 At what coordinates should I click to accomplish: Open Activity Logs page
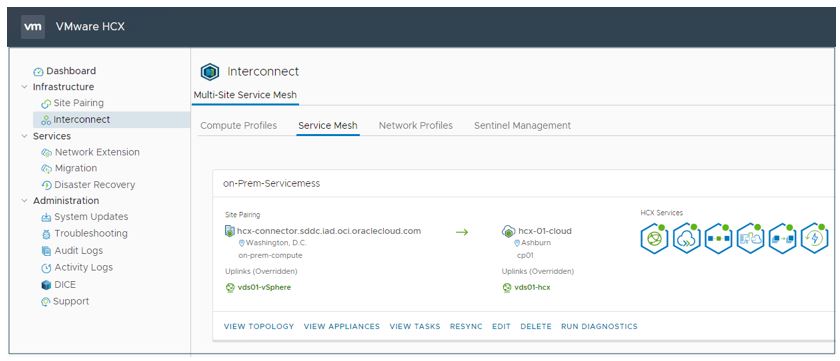[x=84, y=267]
